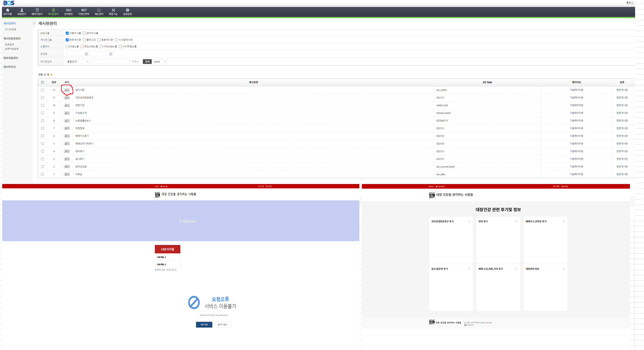
Task: Uncheck the 사용자그룹 checkbox
Action: 67,33
